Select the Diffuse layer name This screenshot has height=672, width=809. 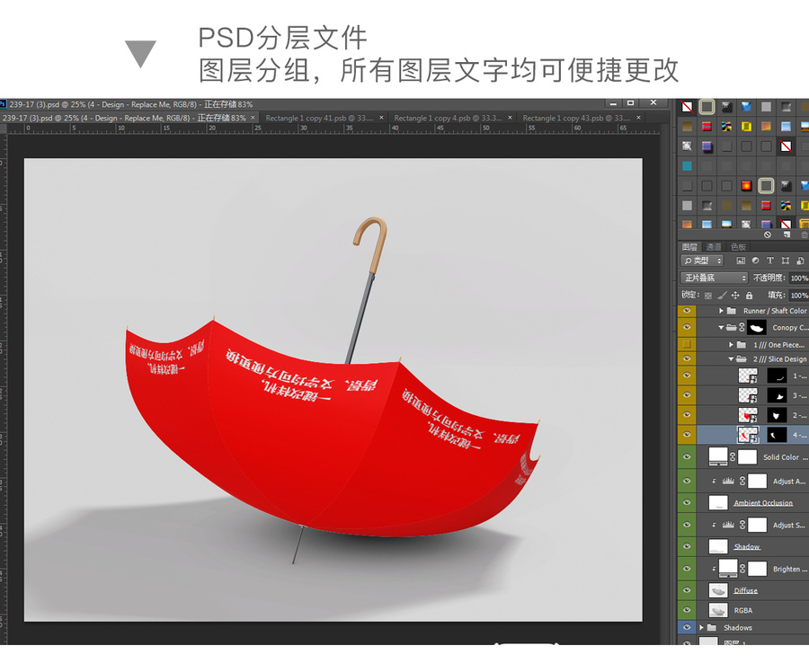(745, 590)
